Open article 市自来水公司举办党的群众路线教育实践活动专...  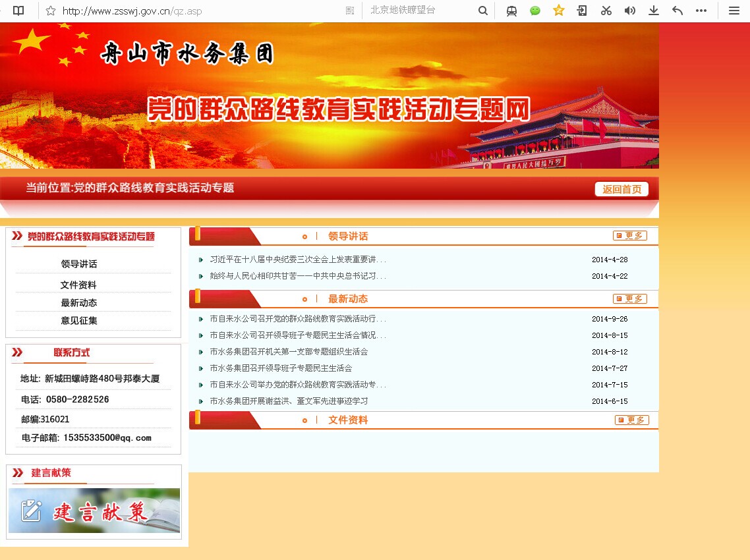[297, 385]
